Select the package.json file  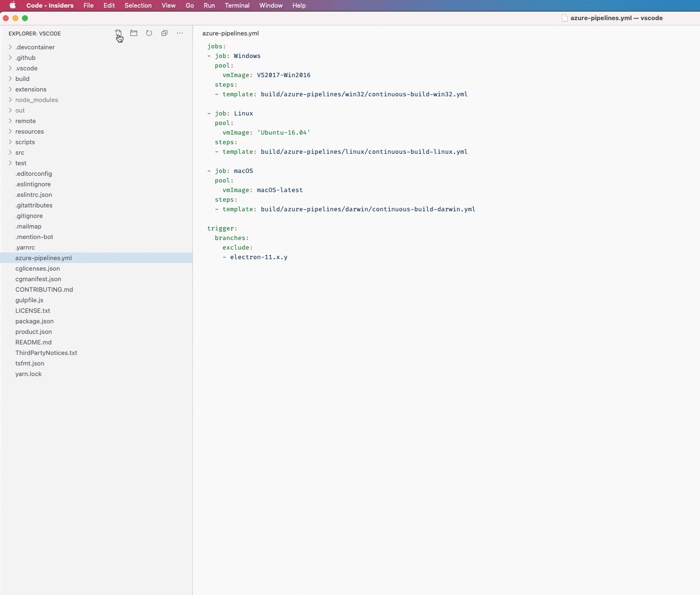pos(35,321)
